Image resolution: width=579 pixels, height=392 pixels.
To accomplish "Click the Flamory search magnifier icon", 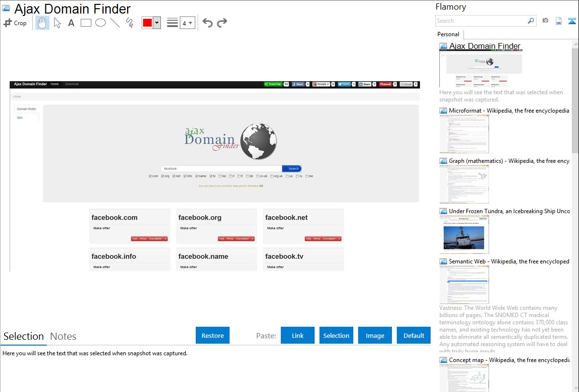I will [x=531, y=21].
